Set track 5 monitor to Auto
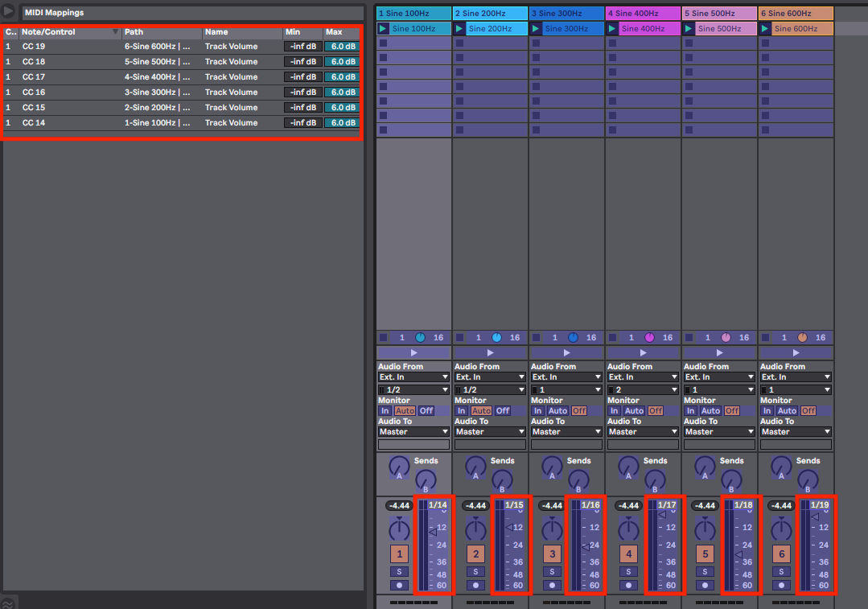The width and height of the screenshot is (868, 609). 710,411
